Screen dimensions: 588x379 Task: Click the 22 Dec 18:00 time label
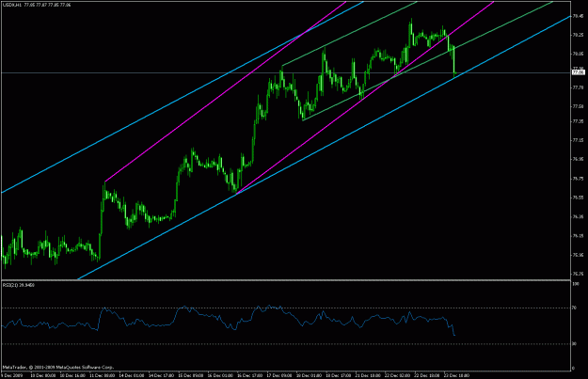(427, 375)
